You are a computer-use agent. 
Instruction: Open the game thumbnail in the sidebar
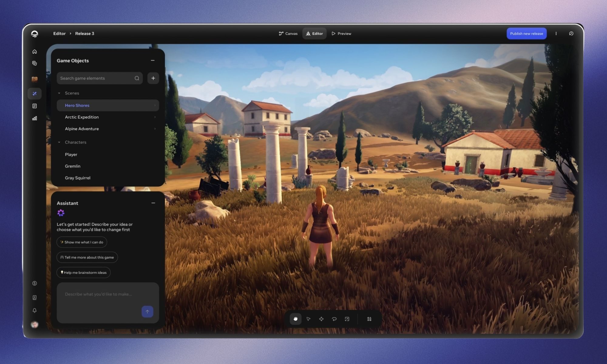click(x=35, y=79)
